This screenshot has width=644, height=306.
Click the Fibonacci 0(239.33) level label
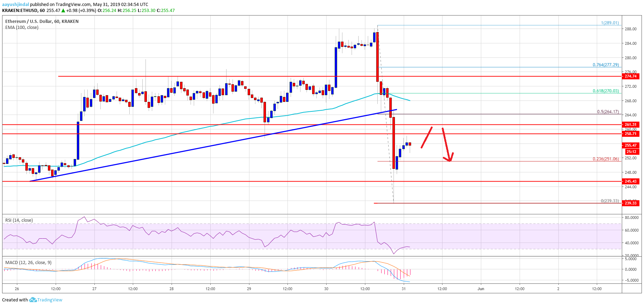point(610,201)
